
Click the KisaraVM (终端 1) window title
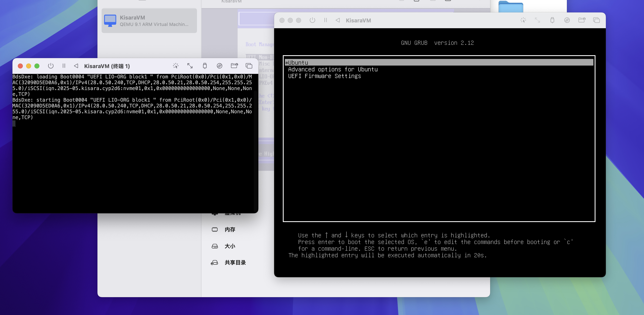coord(107,66)
